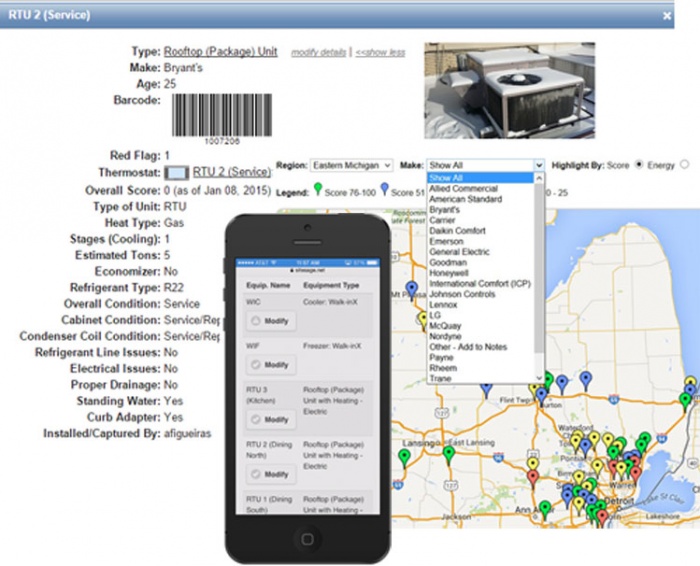Click the blue map pin at Flint

[x=542, y=397]
